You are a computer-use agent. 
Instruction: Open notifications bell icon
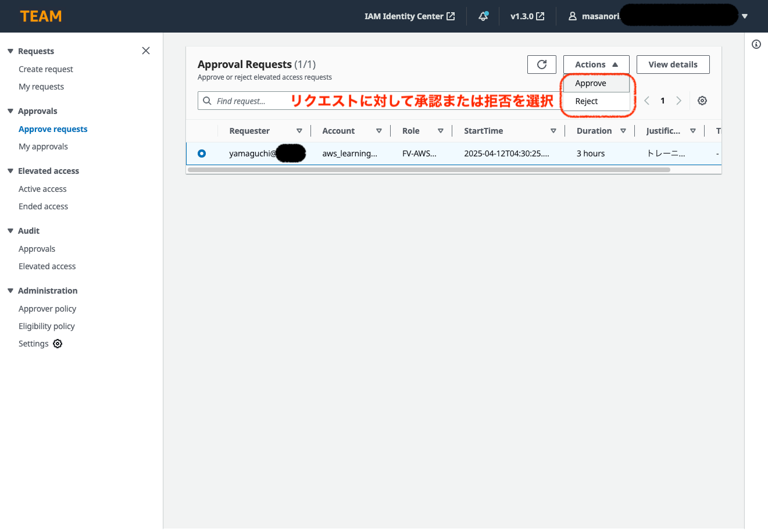click(x=483, y=16)
